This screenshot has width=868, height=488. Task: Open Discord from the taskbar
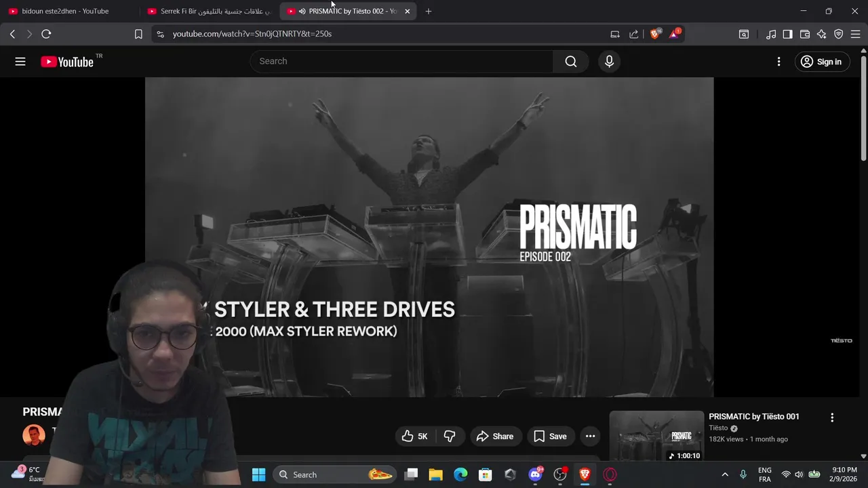coord(535,474)
